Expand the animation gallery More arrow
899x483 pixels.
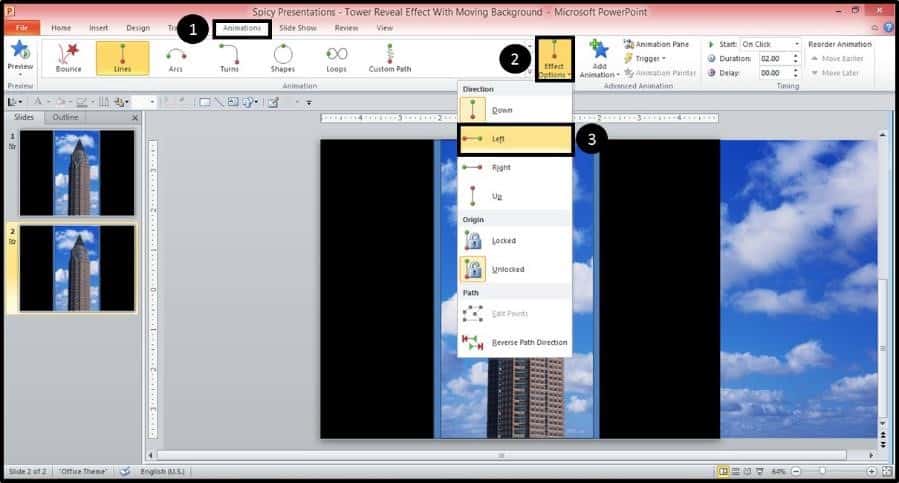click(x=530, y=72)
